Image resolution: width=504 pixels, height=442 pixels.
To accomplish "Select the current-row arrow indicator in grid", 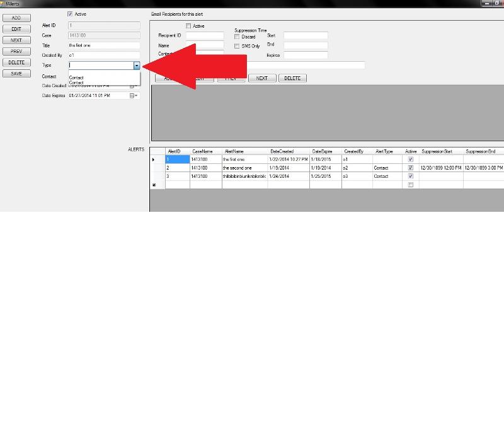I will 154,160.
